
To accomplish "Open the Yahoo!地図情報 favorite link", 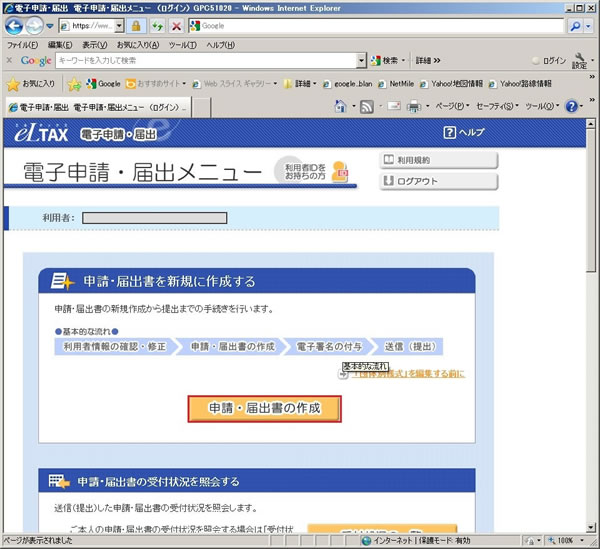I will pos(451,84).
